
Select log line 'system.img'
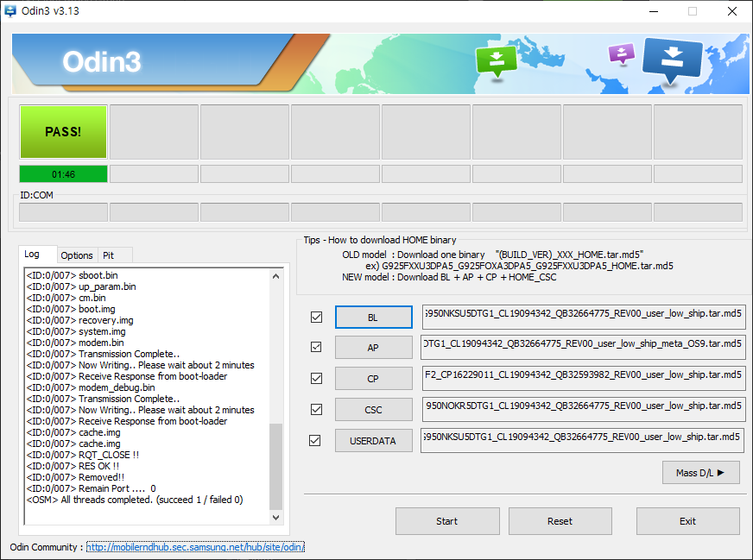point(76,331)
